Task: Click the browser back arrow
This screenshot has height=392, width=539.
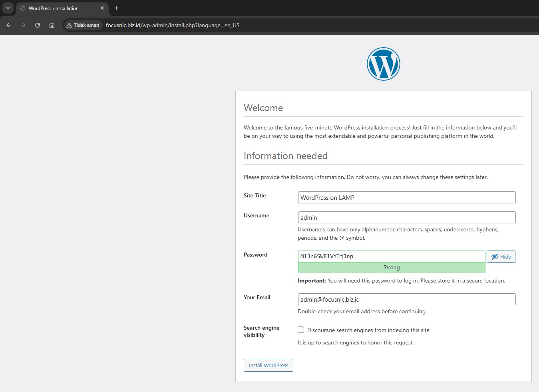Action: [9, 25]
